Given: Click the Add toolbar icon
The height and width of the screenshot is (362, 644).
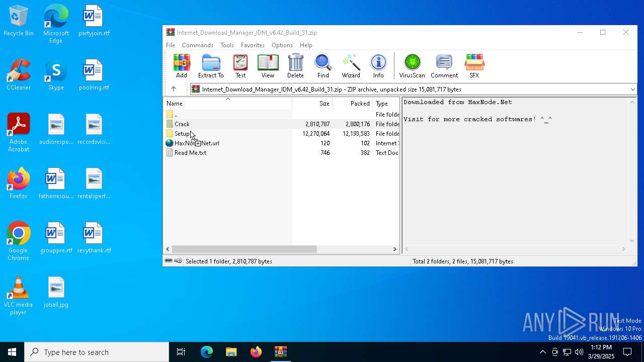Looking at the screenshot, I should click(x=182, y=66).
